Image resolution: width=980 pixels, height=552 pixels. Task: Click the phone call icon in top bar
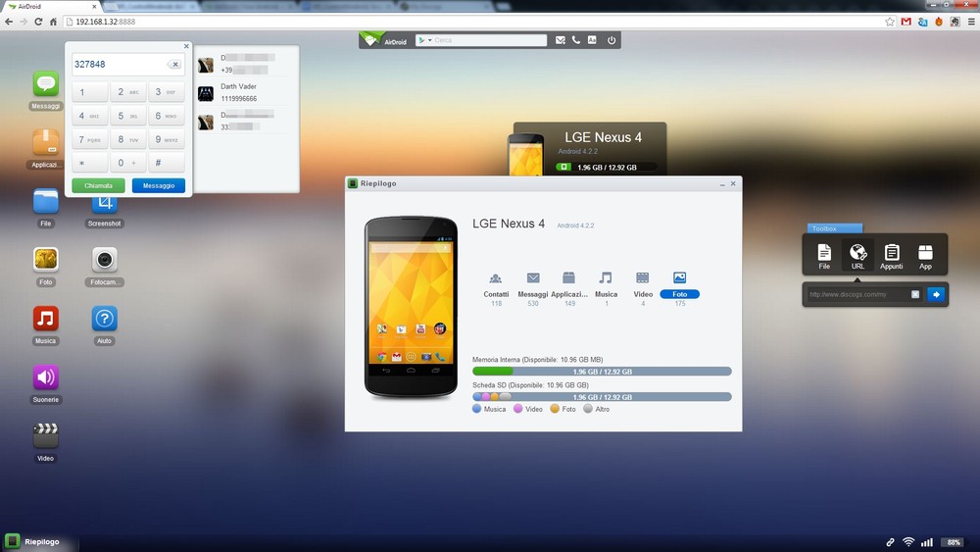pos(576,40)
